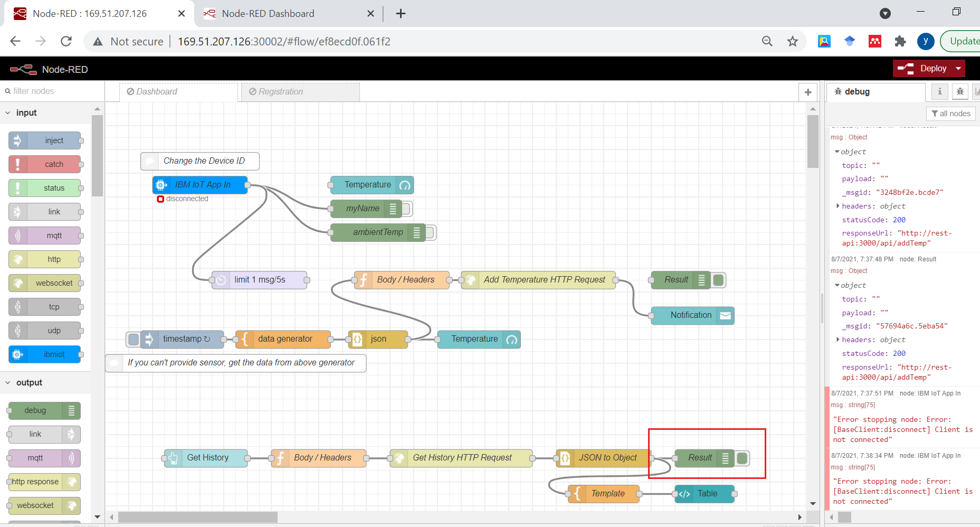Viewport: 980px width, 527px height.
Task: Switch to the Dashboard flow tab
Action: (x=178, y=91)
